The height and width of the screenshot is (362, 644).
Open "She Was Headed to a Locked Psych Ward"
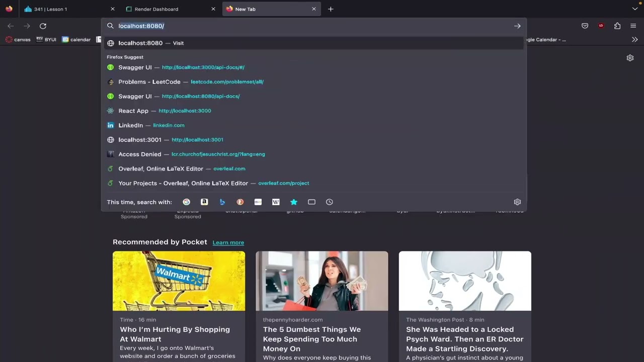click(465, 339)
